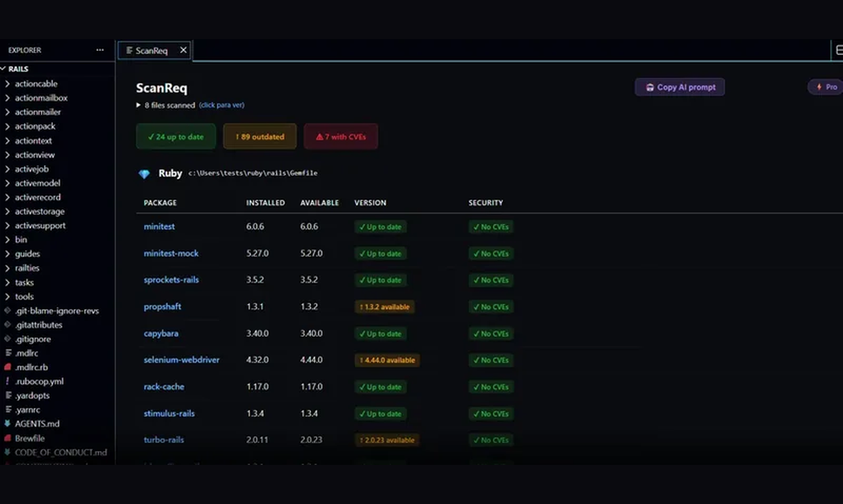Image resolution: width=843 pixels, height=504 pixels.
Task: Open the stimulus-rails package link
Action: (169, 413)
